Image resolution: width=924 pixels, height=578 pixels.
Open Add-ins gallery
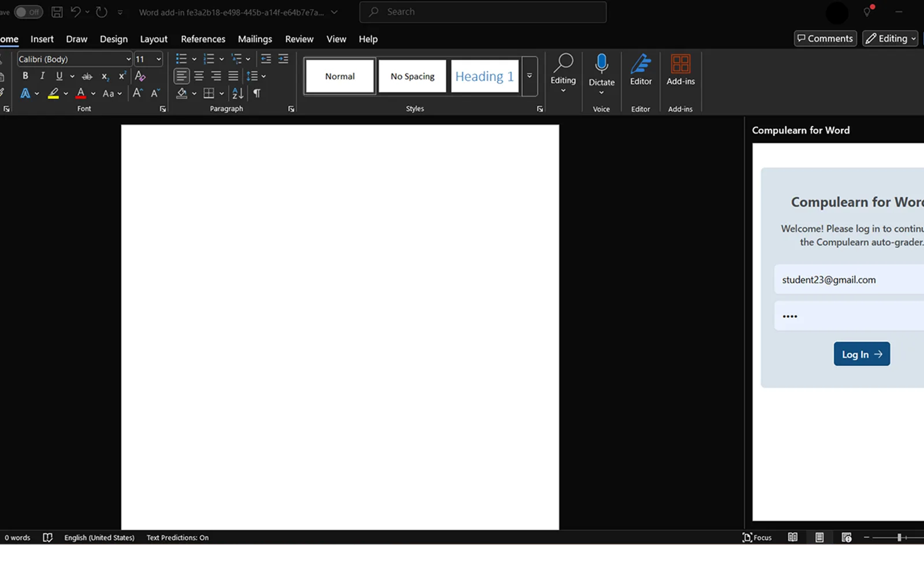(680, 69)
